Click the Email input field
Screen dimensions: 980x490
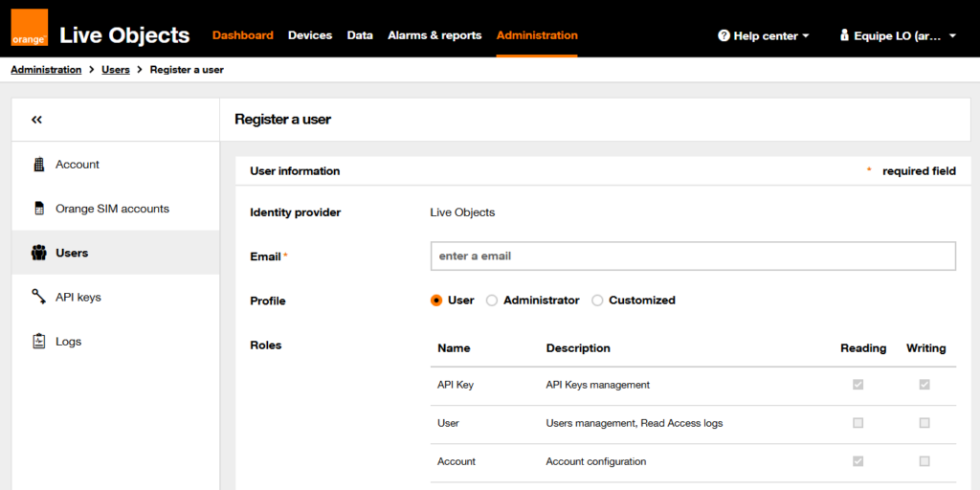pyautogui.click(x=693, y=256)
